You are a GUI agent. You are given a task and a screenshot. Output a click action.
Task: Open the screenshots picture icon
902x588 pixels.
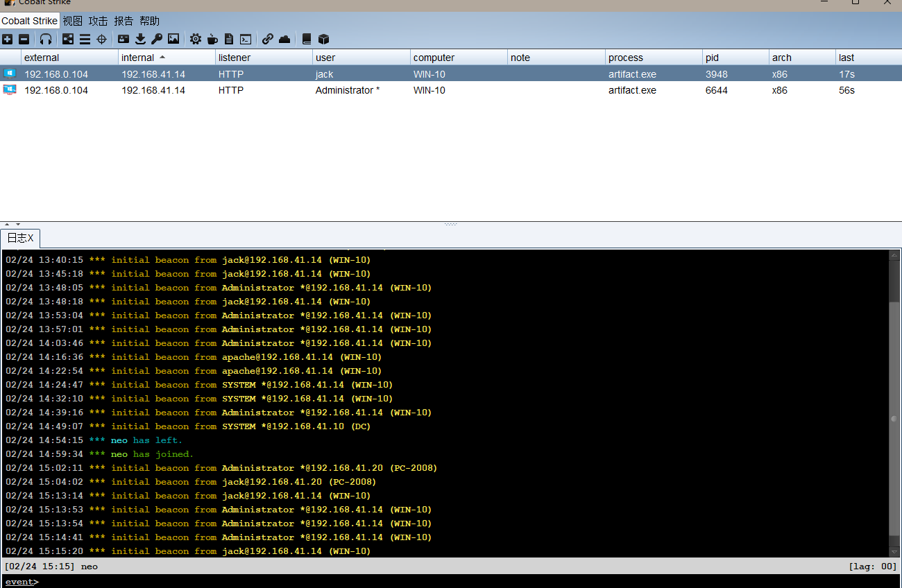pos(173,40)
